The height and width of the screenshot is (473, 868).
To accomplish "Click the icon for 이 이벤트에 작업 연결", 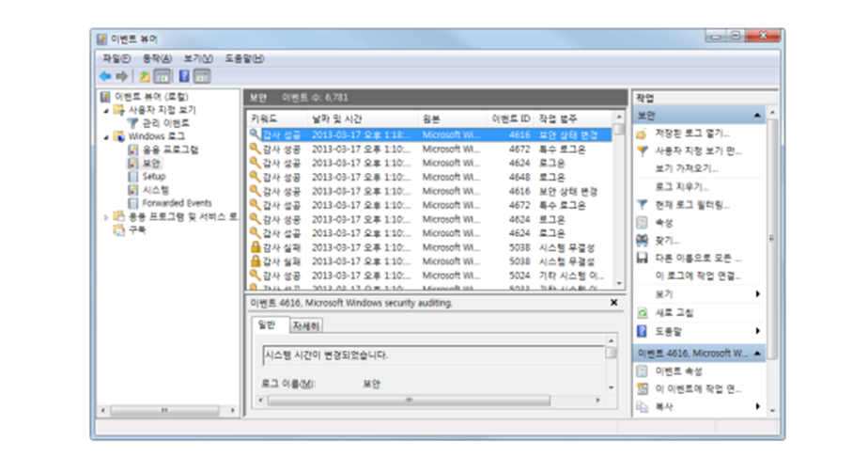I will coord(643,388).
